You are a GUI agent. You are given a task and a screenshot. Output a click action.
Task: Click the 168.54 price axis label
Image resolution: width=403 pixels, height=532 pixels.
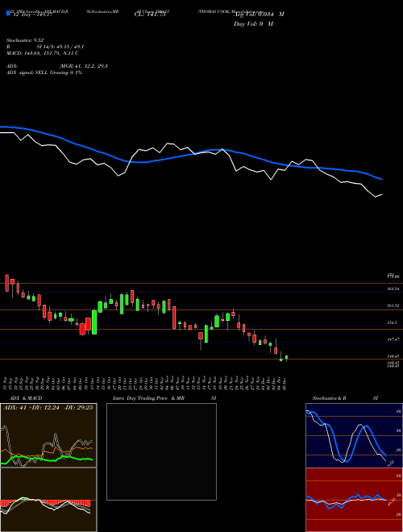(393, 289)
